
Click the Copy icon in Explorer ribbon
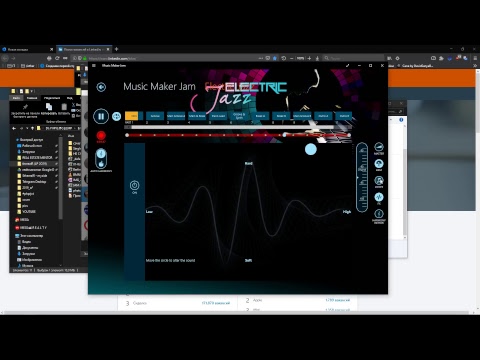(x=49, y=107)
